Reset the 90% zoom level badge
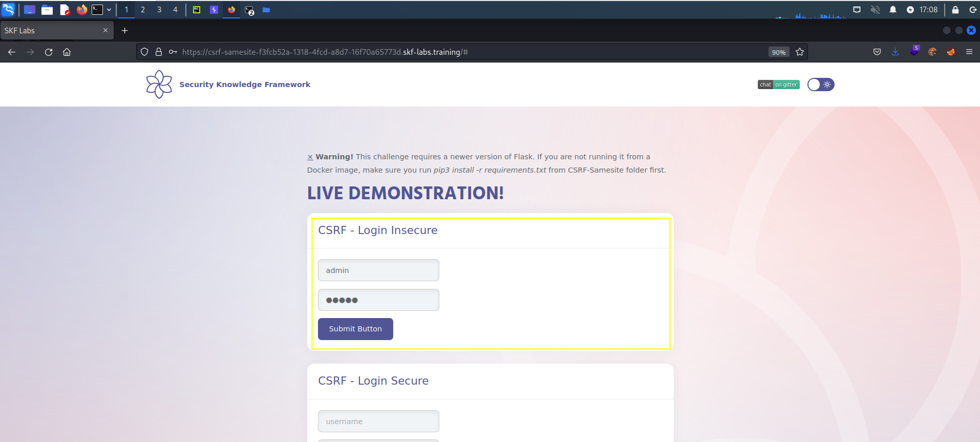Viewport: 980px width, 442px height. (x=779, y=52)
